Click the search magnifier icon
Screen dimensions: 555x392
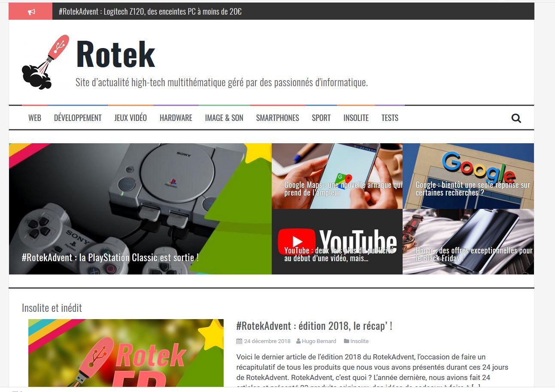pyautogui.click(x=516, y=118)
